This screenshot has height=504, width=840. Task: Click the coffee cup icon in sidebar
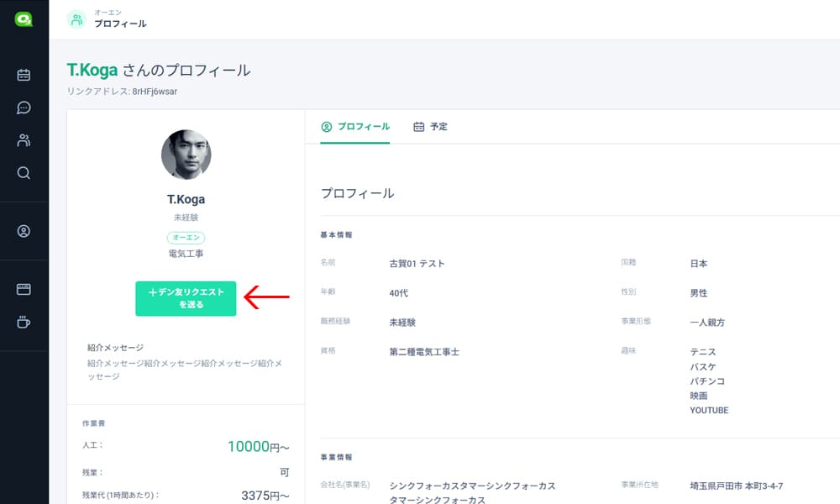click(24, 322)
